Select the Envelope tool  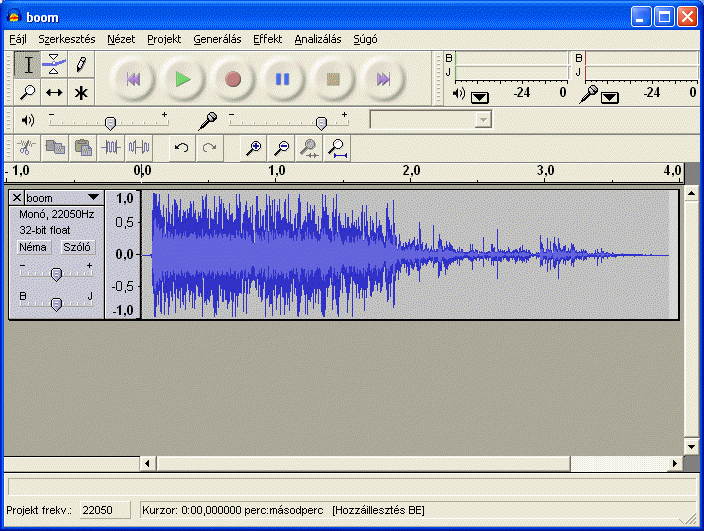pyautogui.click(x=54, y=64)
